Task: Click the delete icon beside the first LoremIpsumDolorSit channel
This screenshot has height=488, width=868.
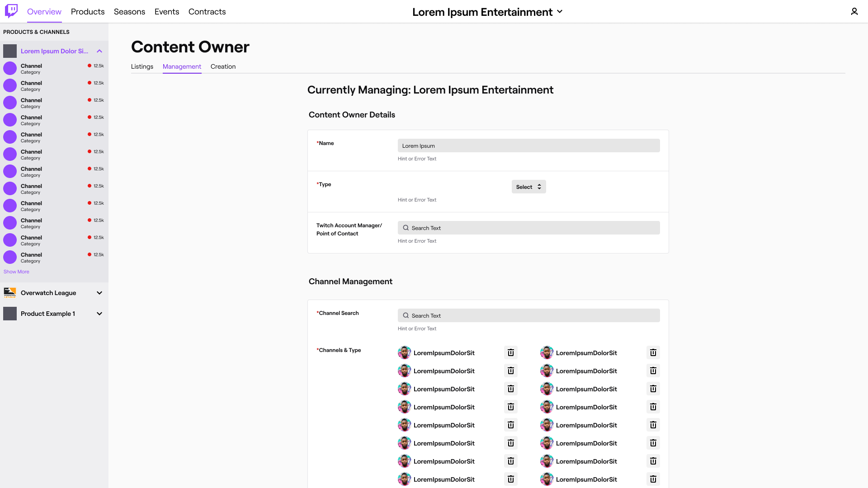Action: coord(510,352)
